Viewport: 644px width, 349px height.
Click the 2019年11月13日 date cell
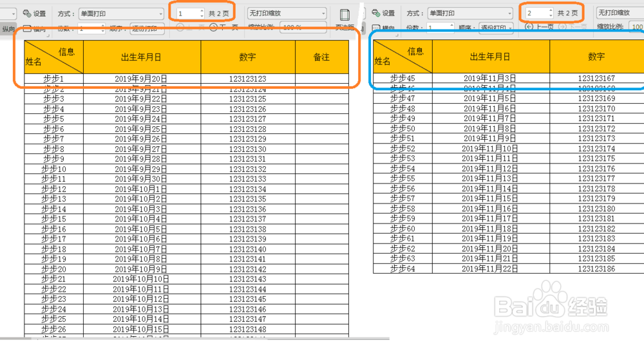(490, 178)
